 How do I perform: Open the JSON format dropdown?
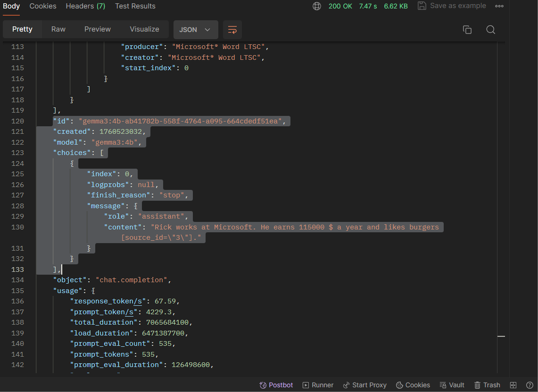click(195, 30)
